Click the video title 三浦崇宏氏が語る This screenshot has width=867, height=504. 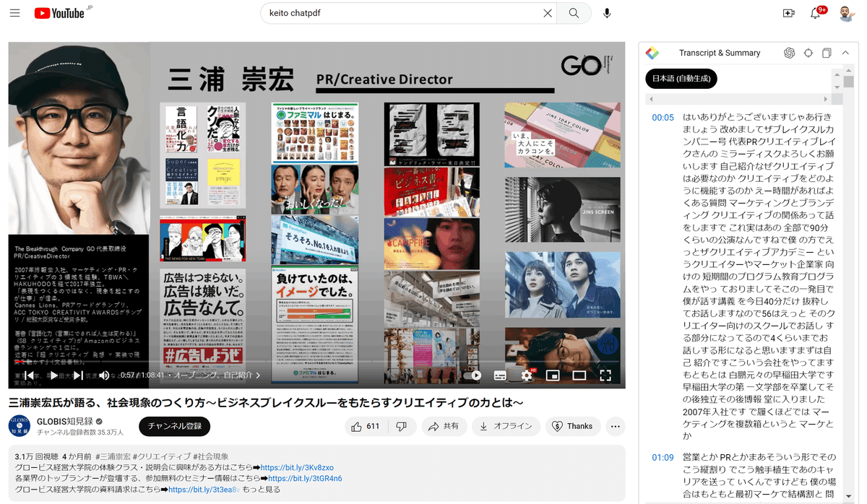click(266, 401)
